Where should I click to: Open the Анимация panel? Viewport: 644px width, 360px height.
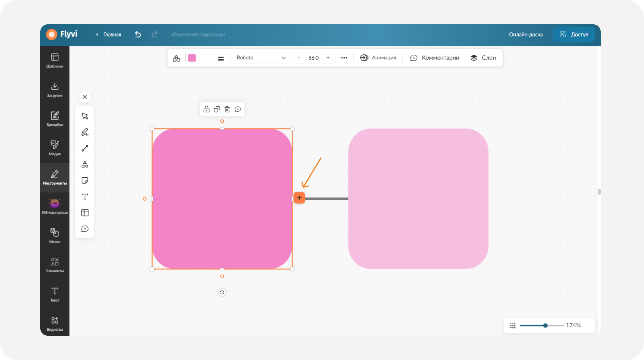(x=378, y=58)
